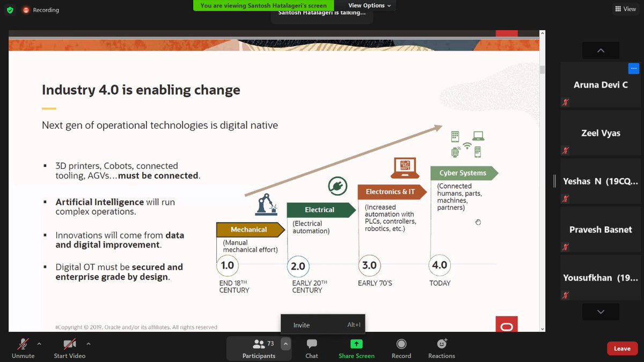644x362 pixels.
Task: Click the 3.0 timeline circle
Action: coord(369,265)
